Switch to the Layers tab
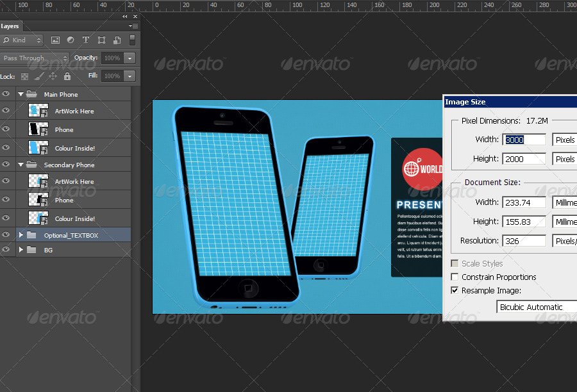The image size is (577, 392). click(10, 26)
